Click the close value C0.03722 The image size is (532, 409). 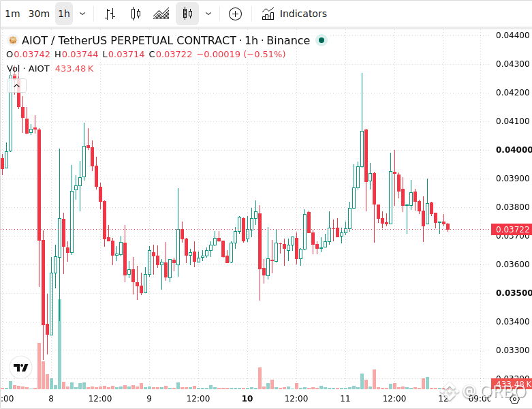click(171, 55)
